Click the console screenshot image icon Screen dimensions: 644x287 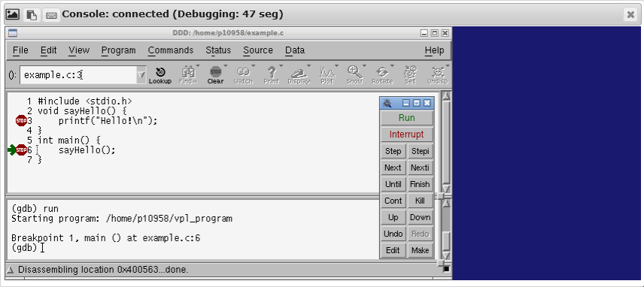coord(12,14)
